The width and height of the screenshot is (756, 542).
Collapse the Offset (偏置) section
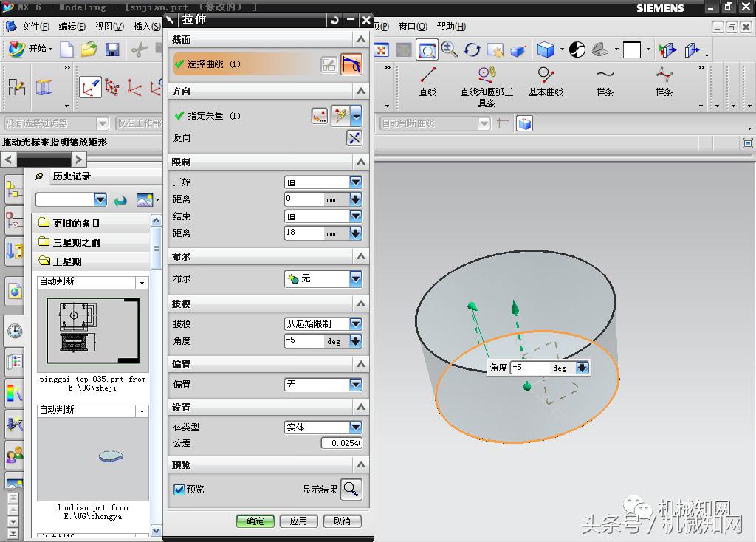click(x=360, y=364)
